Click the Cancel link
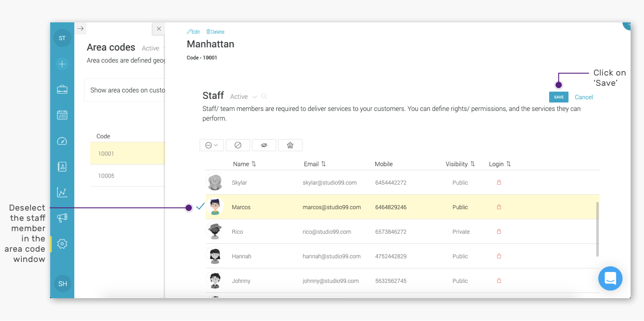Viewport: 644px width, 321px height. pyautogui.click(x=584, y=97)
